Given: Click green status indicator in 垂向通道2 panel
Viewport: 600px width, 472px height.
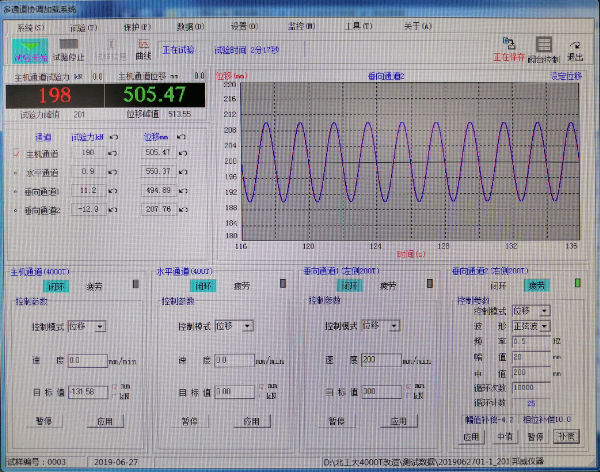Looking at the screenshot, I should point(578,283).
